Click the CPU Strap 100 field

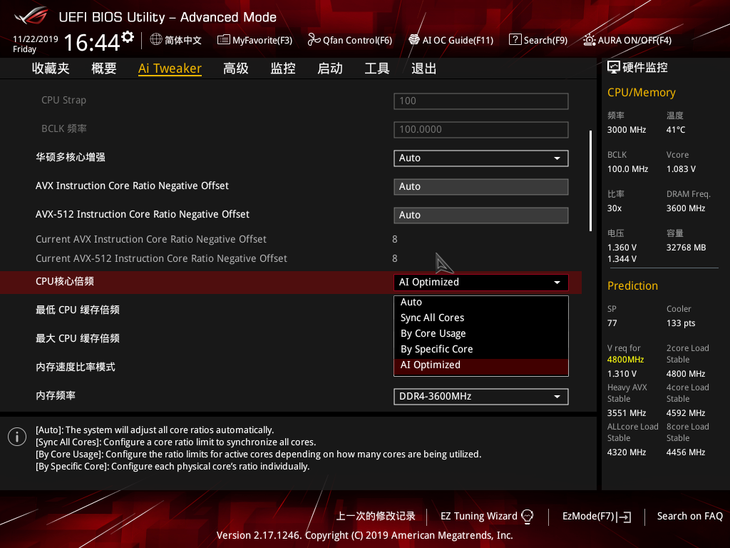pyautogui.click(x=481, y=101)
